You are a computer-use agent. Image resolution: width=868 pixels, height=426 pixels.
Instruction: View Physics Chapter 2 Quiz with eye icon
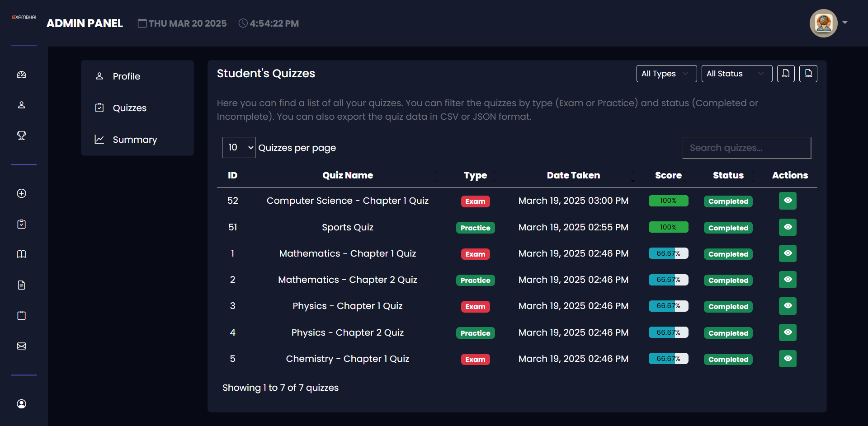click(788, 332)
